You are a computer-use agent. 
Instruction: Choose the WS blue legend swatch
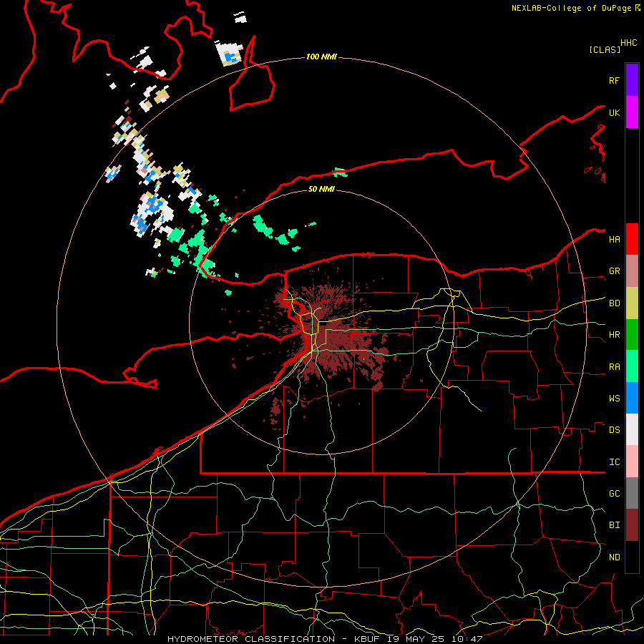coord(632,398)
